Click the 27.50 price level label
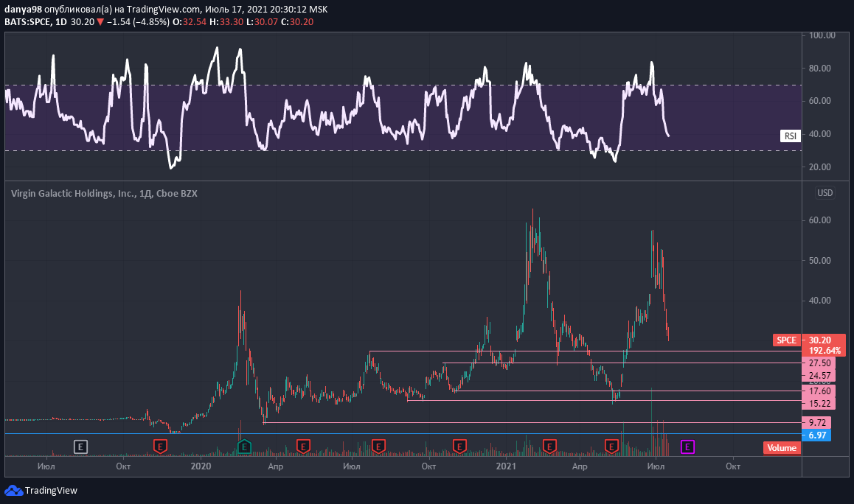The width and height of the screenshot is (854, 504). [x=819, y=363]
